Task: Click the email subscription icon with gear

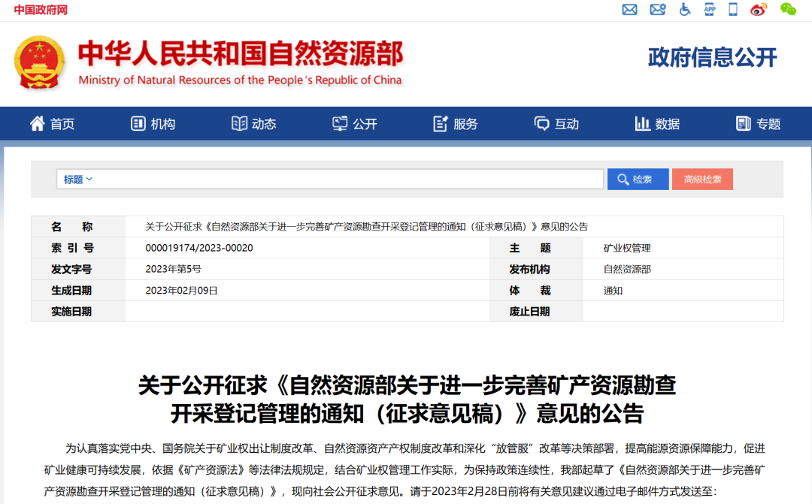Action: pos(658,10)
